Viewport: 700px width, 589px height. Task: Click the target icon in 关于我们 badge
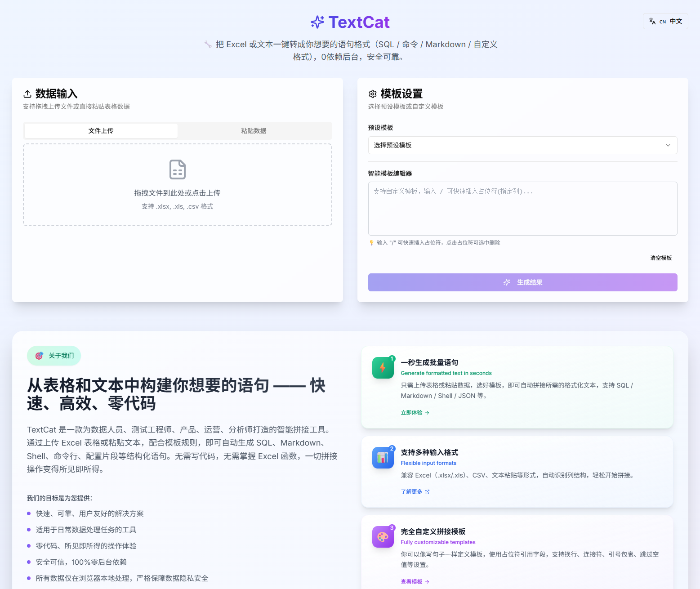point(40,356)
